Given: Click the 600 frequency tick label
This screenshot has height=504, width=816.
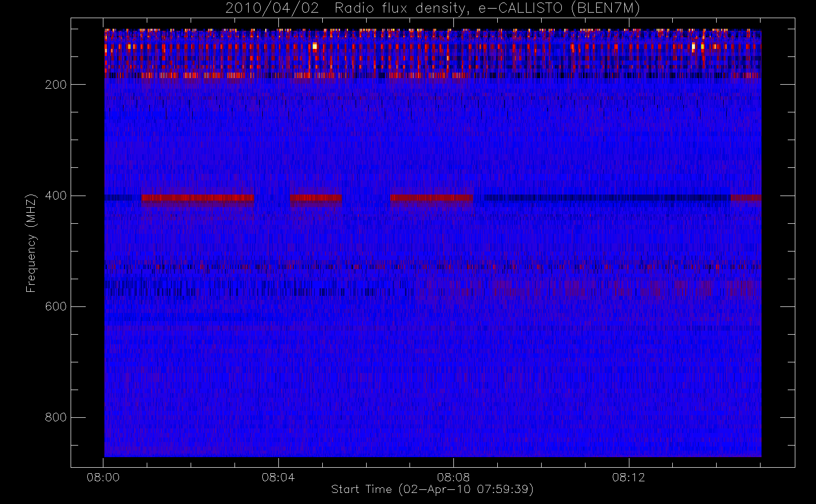Looking at the screenshot, I should click(56, 306).
